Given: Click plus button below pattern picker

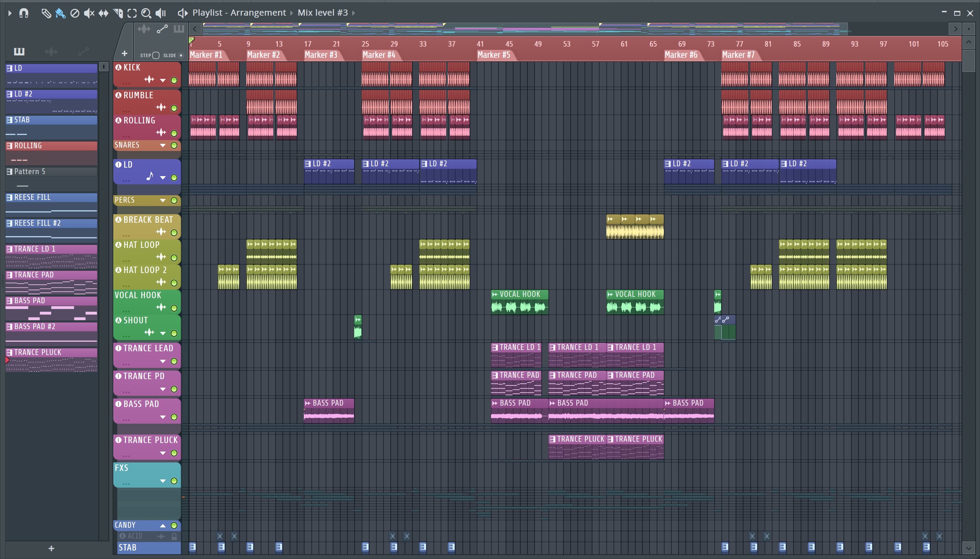Looking at the screenshot, I should tap(51, 549).
